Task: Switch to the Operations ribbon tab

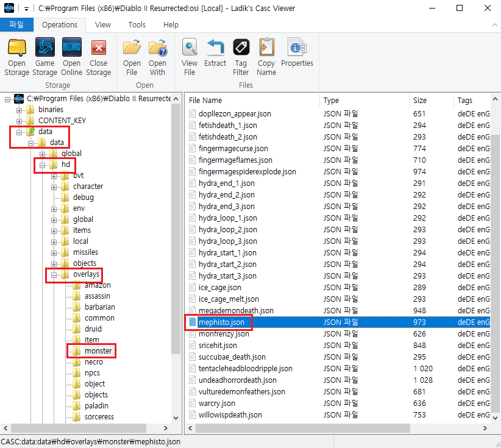Action: click(x=60, y=25)
